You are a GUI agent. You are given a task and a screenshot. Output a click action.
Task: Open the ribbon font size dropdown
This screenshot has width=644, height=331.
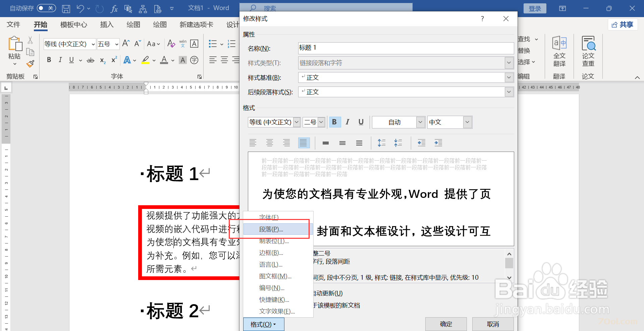(116, 44)
